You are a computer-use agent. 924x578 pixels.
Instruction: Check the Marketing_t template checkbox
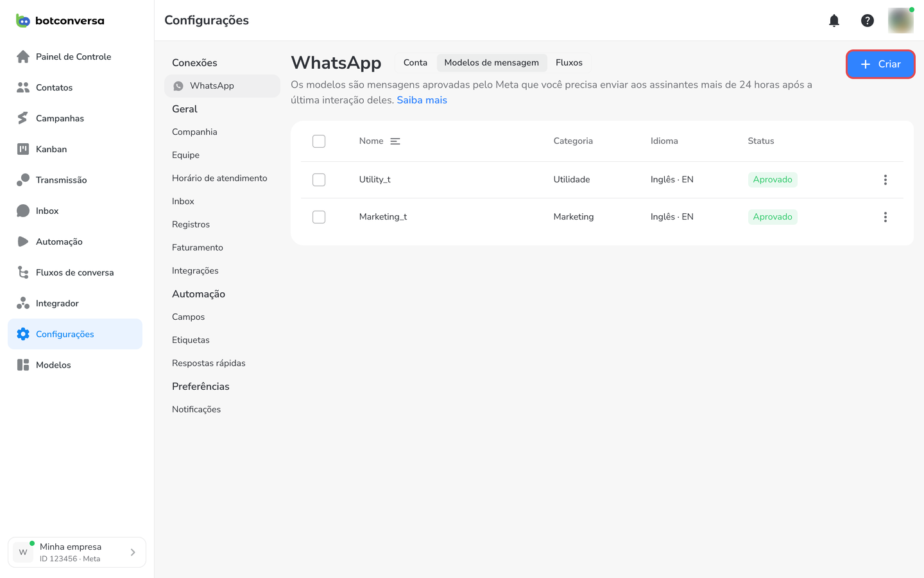[319, 217]
